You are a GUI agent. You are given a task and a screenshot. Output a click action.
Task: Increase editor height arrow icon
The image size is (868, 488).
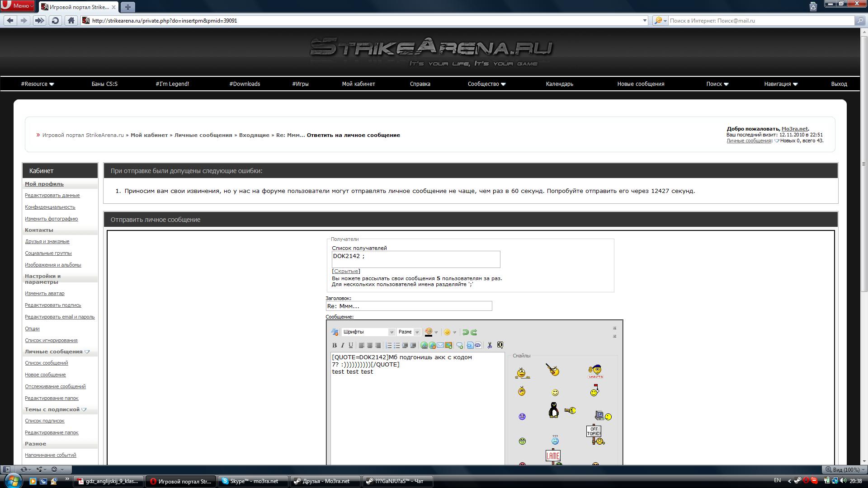pyautogui.click(x=614, y=336)
